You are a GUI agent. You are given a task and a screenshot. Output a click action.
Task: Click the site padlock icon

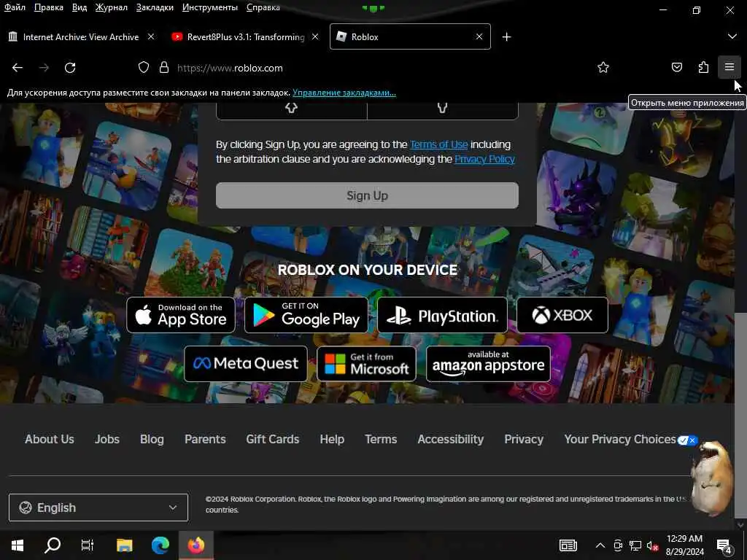(164, 68)
